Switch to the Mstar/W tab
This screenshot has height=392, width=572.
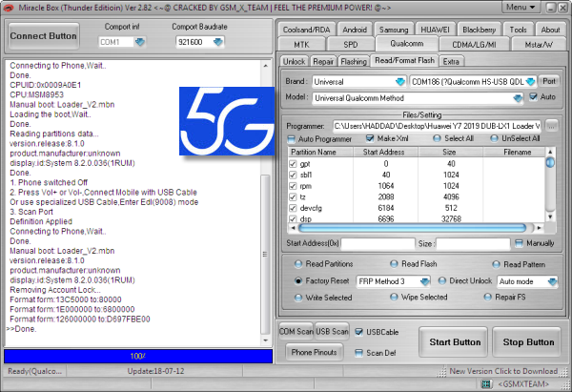point(539,44)
